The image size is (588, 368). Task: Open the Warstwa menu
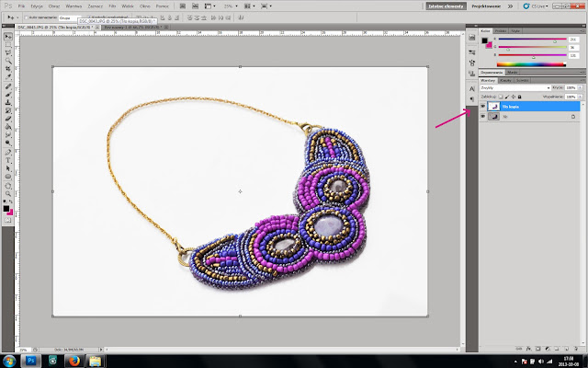[x=72, y=6]
